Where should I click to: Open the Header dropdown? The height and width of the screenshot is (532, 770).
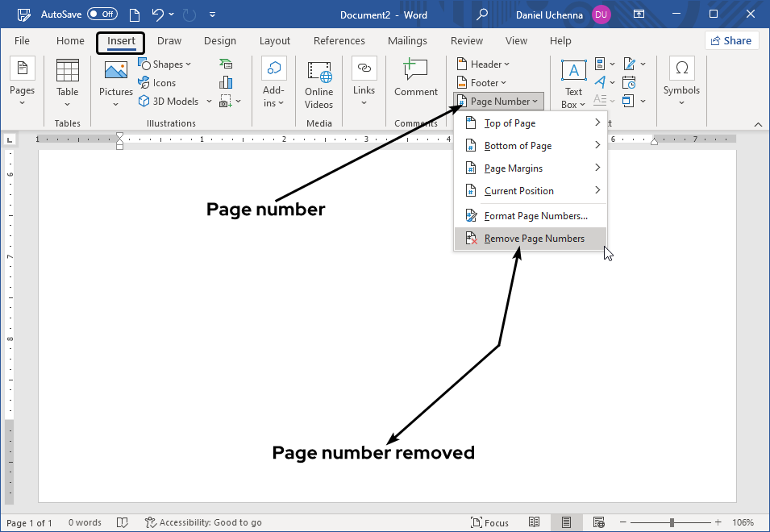[484, 64]
